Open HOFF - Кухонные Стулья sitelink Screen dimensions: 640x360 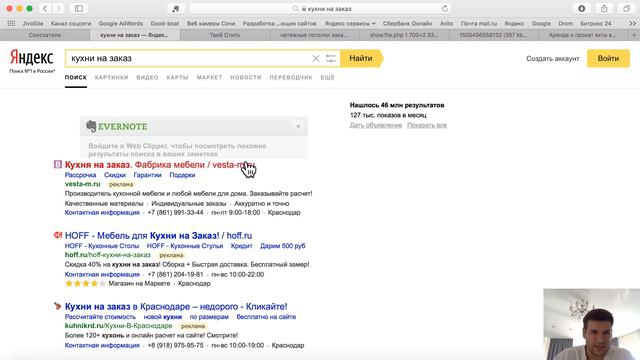click(185, 246)
